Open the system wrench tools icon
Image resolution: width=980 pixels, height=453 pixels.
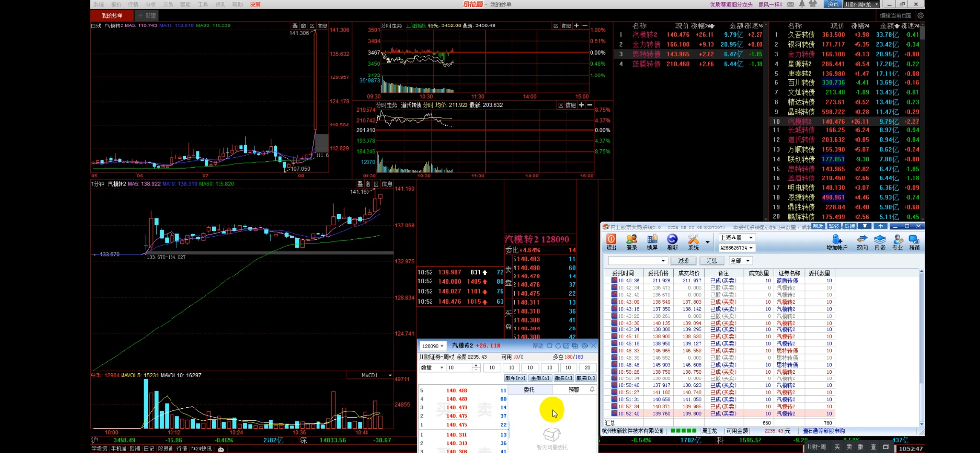coord(693,239)
